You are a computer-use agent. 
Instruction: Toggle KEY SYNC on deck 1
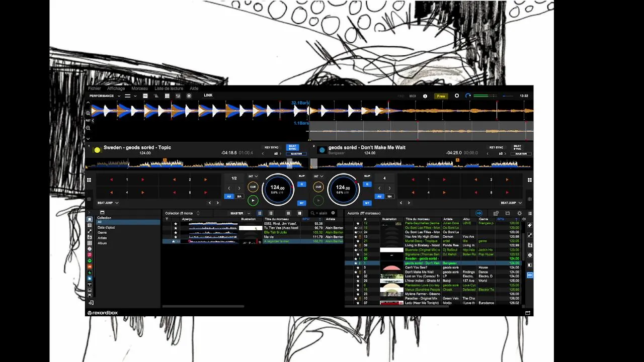tap(271, 147)
